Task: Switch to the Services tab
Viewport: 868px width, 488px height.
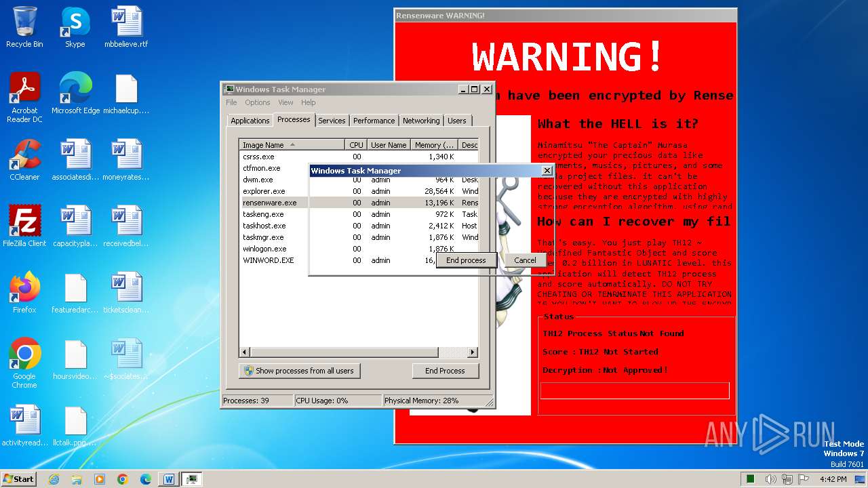Action: coord(332,121)
